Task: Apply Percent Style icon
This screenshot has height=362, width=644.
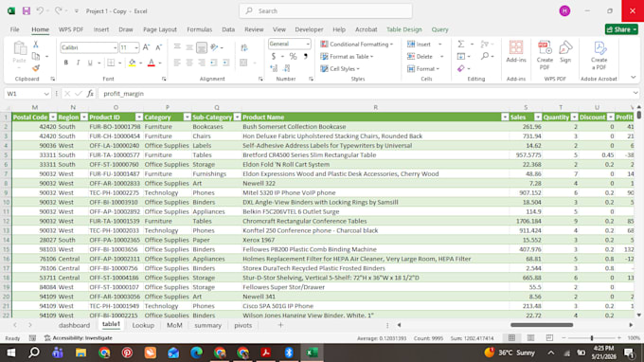Action: tap(293, 56)
